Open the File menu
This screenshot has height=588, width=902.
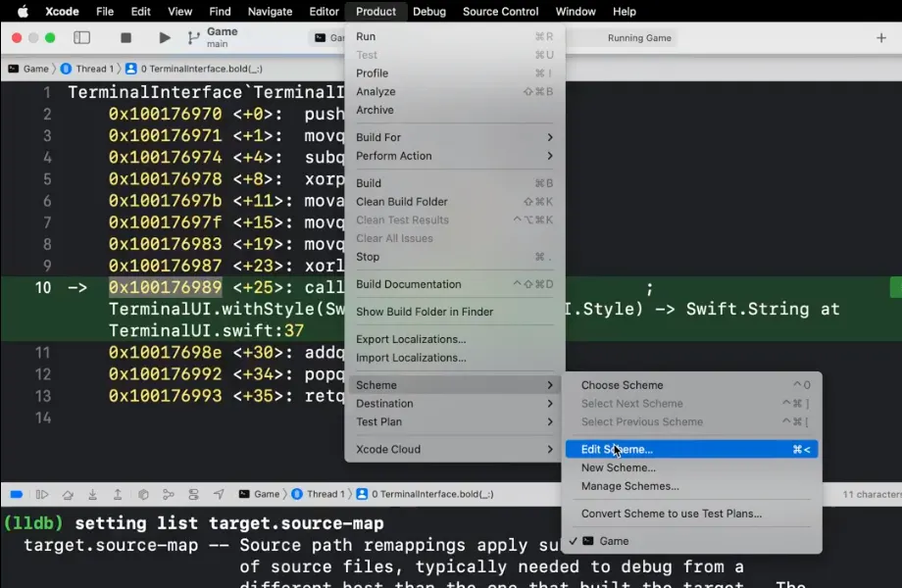point(105,12)
